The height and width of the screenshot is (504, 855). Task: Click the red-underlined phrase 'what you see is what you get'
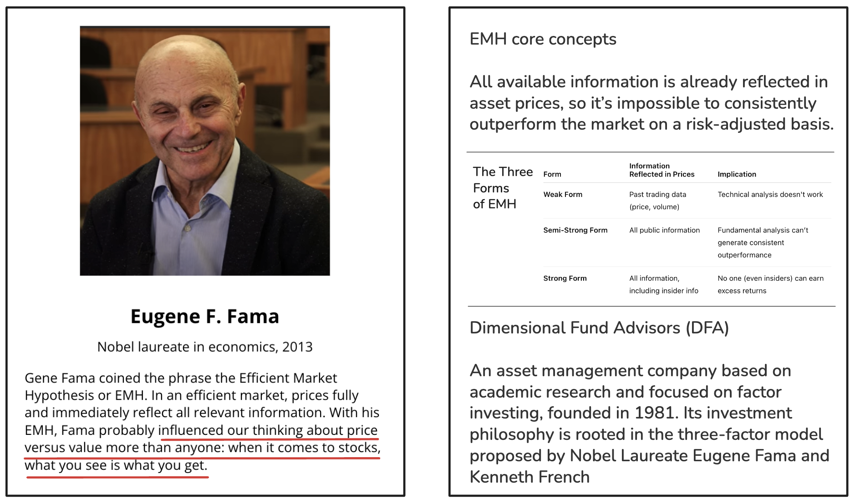pos(116,465)
